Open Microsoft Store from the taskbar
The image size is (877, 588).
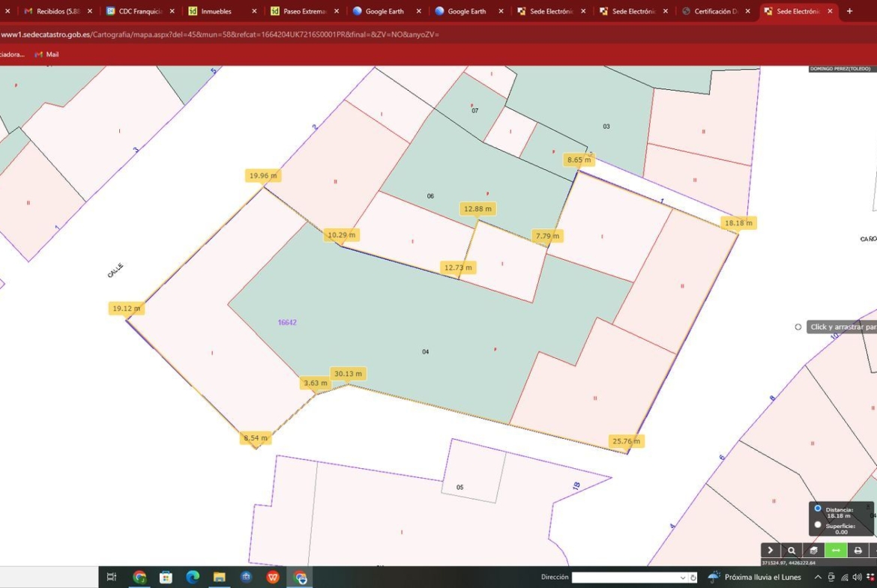[166, 577]
